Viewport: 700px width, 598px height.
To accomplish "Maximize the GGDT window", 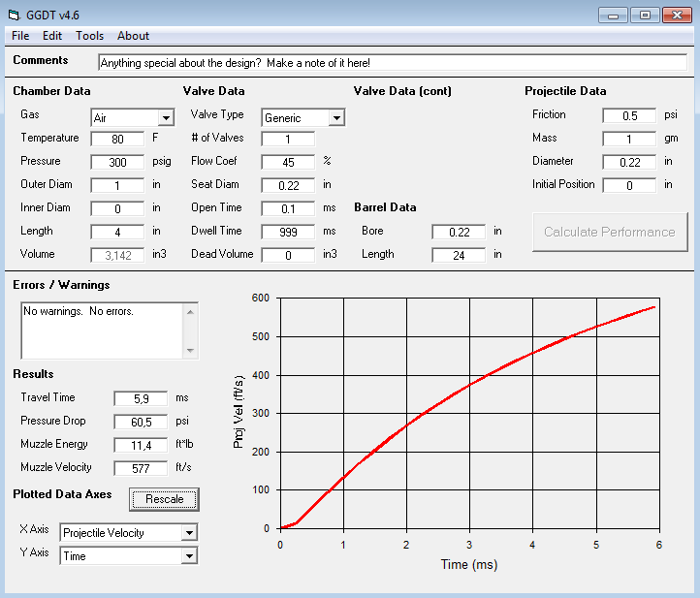I will [x=645, y=15].
